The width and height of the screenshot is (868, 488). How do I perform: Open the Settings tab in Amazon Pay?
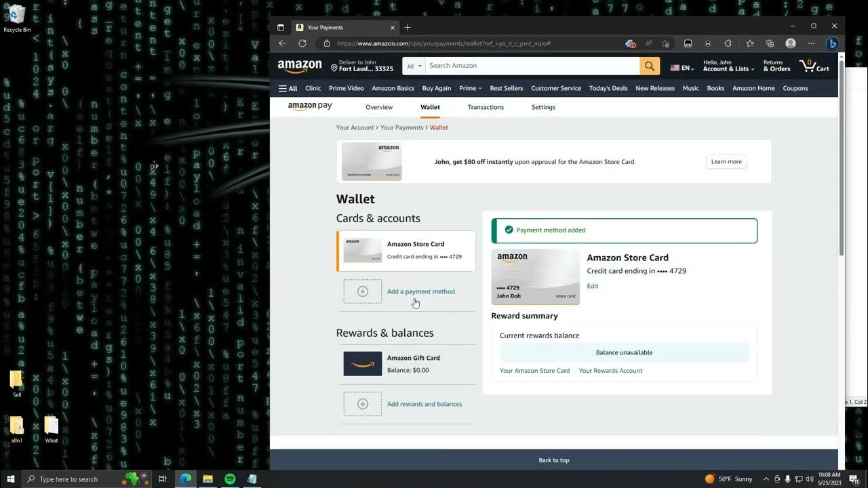click(x=543, y=107)
